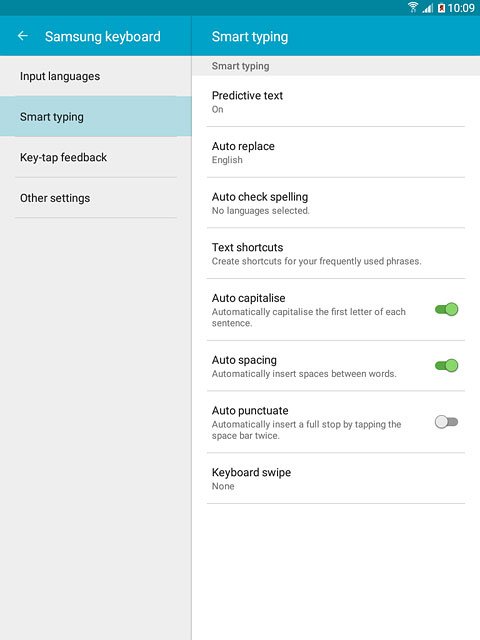Select Input languages in sidebar
The height and width of the screenshot is (640, 480).
tap(96, 76)
